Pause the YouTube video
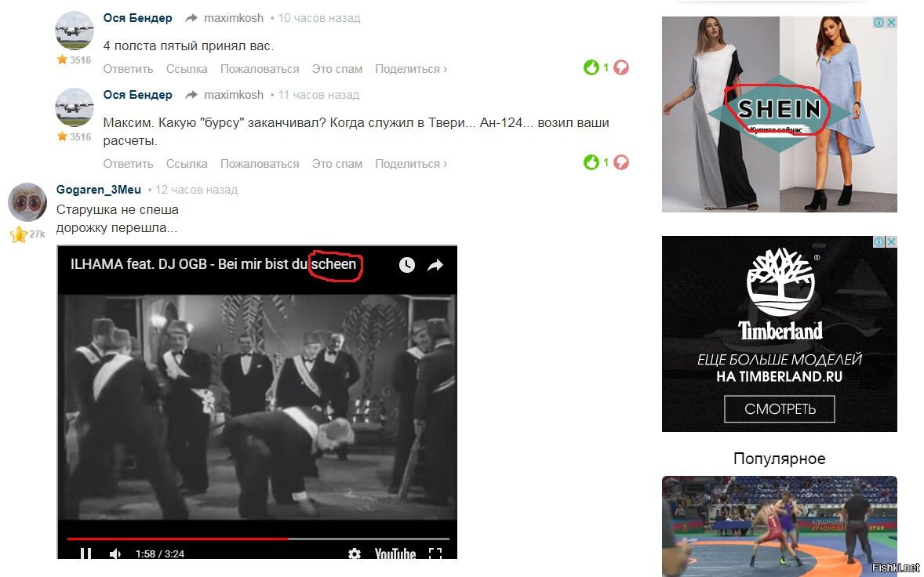 85,553
